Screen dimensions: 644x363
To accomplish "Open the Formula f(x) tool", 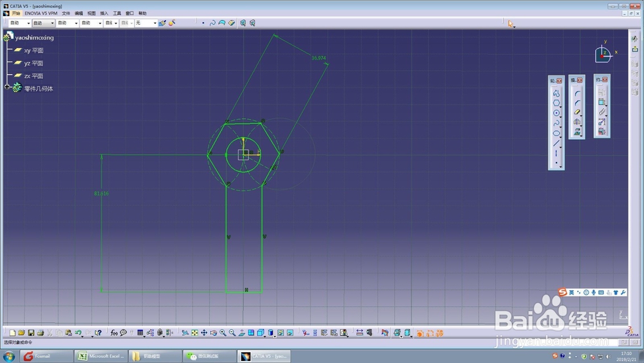I will coord(114,333).
